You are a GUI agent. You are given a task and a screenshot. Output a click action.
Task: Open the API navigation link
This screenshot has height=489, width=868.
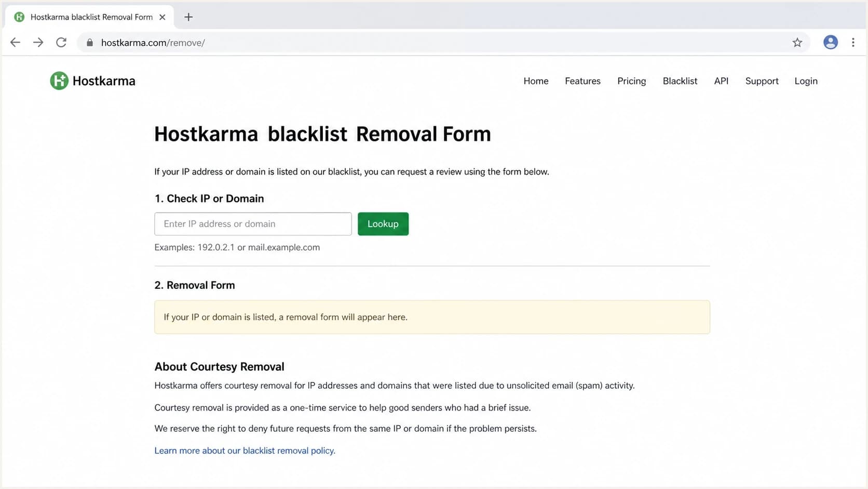721,81
